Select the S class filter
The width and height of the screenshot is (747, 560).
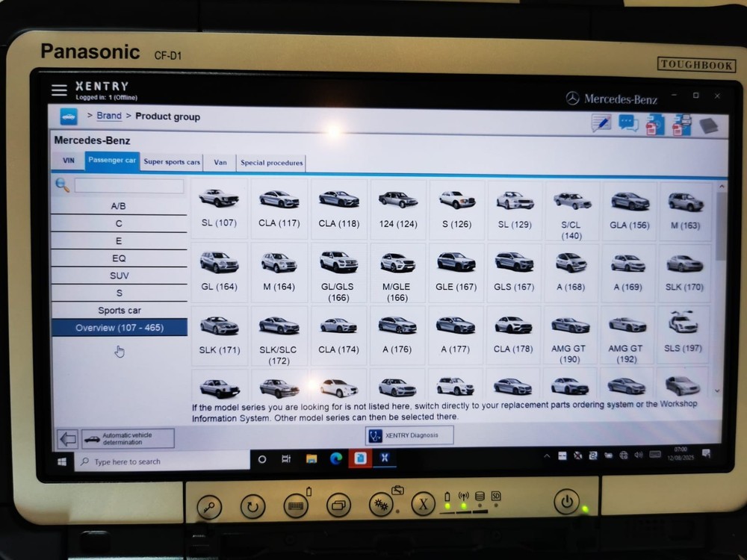[x=119, y=293]
